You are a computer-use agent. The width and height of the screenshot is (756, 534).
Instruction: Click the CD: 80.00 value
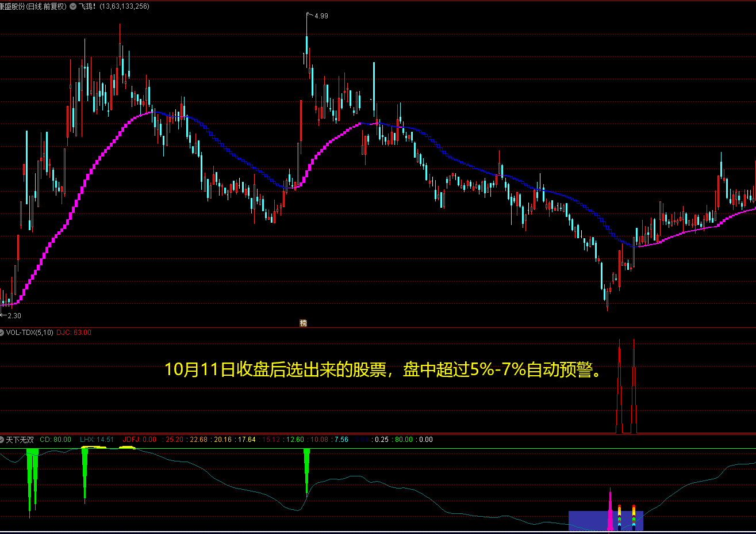[x=56, y=440]
